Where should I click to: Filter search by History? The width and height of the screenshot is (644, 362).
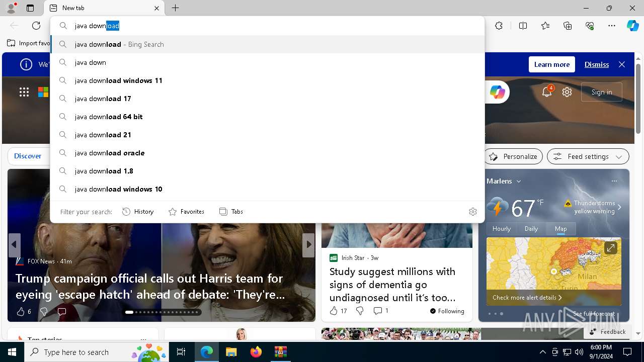pyautogui.click(x=138, y=212)
